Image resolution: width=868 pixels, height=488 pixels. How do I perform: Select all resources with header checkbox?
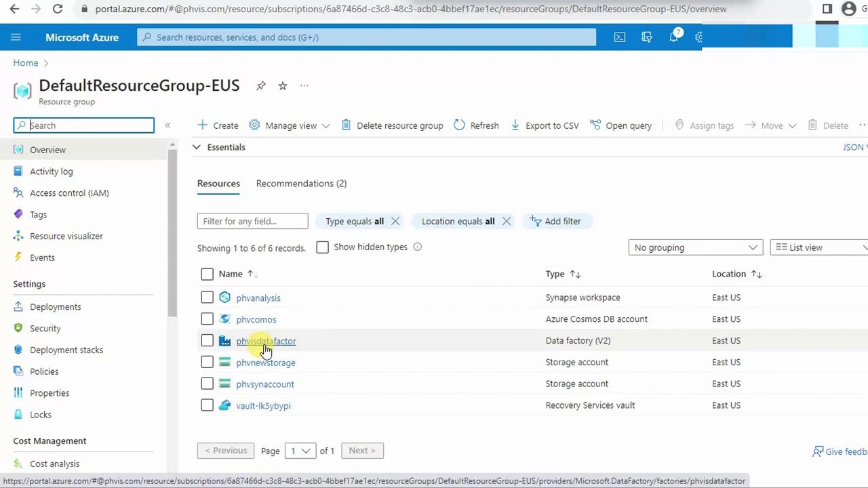click(208, 274)
